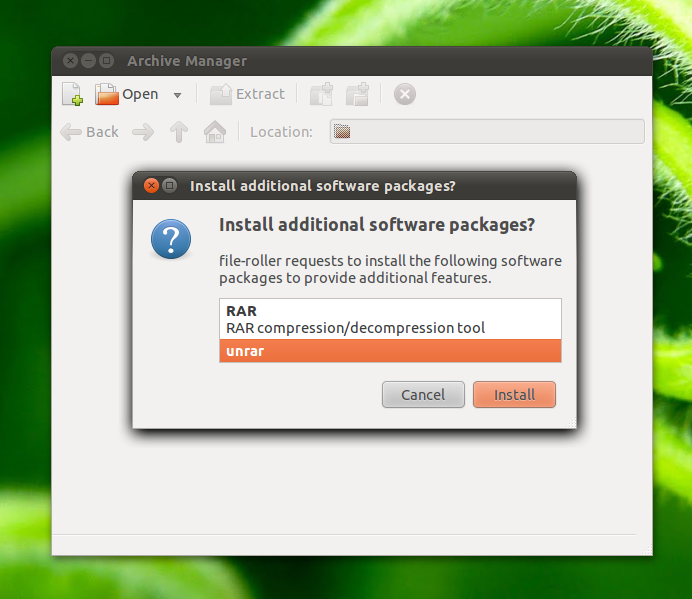Image resolution: width=692 pixels, height=599 pixels.
Task: Cancel the package installation dialog
Action: [423, 395]
